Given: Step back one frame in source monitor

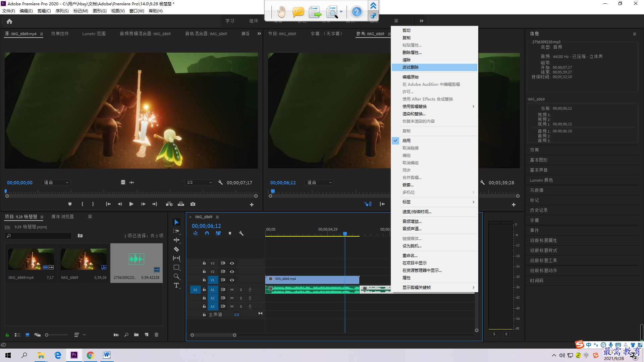Looking at the screenshot, I should 120,204.
